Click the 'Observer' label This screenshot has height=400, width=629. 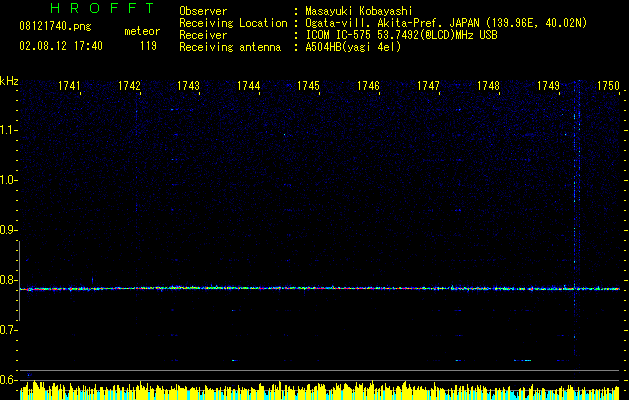coord(203,11)
